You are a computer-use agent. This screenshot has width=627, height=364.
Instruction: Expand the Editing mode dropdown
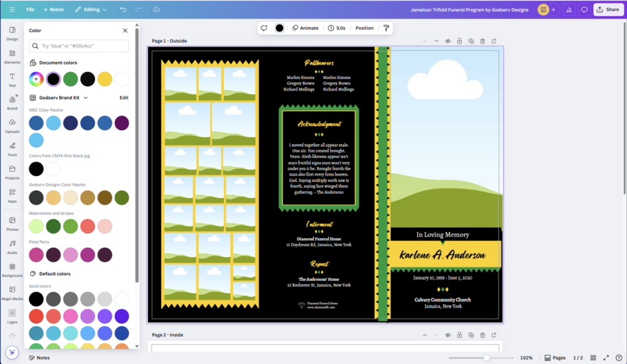pyautogui.click(x=91, y=10)
